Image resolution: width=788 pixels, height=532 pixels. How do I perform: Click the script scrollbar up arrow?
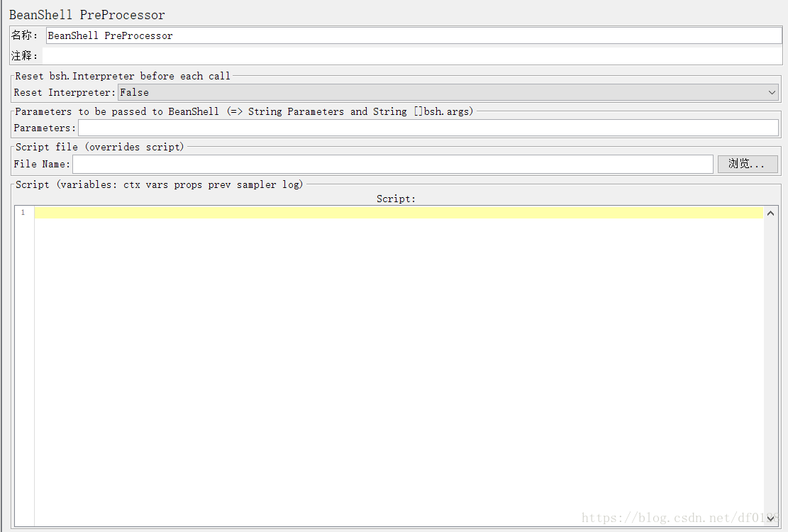[x=770, y=214]
